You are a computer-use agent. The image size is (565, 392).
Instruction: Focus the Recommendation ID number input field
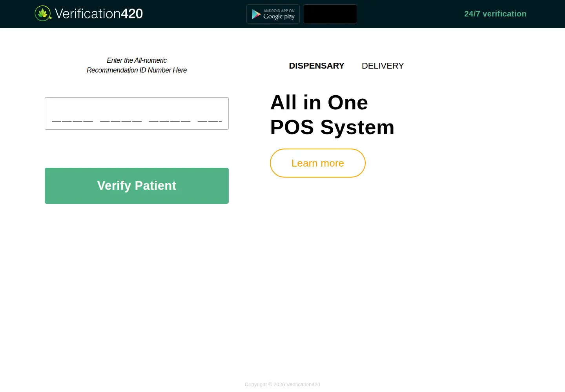point(137,113)
